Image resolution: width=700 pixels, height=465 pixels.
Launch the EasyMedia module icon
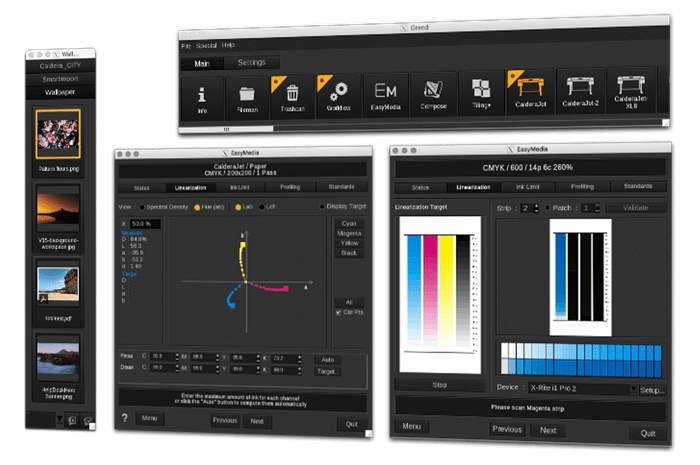[388, 93]
